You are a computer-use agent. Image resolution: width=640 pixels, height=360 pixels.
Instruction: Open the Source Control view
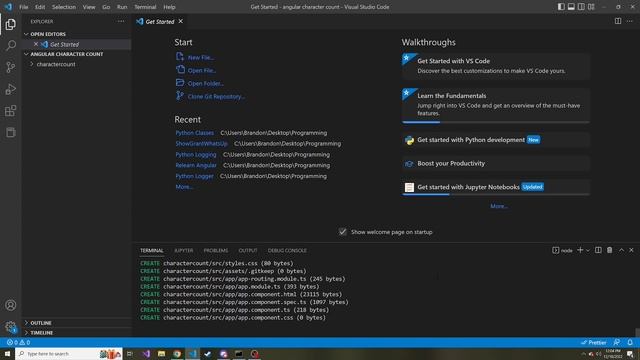point(11,67)
